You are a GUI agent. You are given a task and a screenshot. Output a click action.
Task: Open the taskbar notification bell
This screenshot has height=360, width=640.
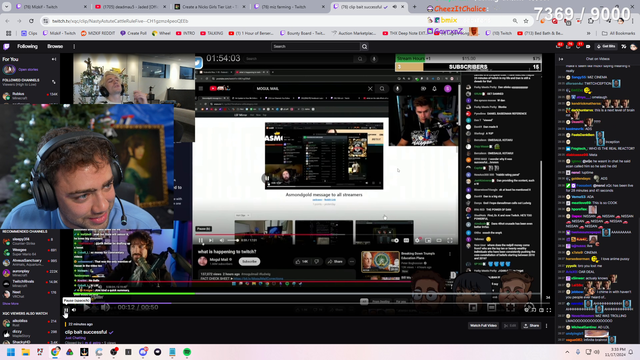(631, 352)
